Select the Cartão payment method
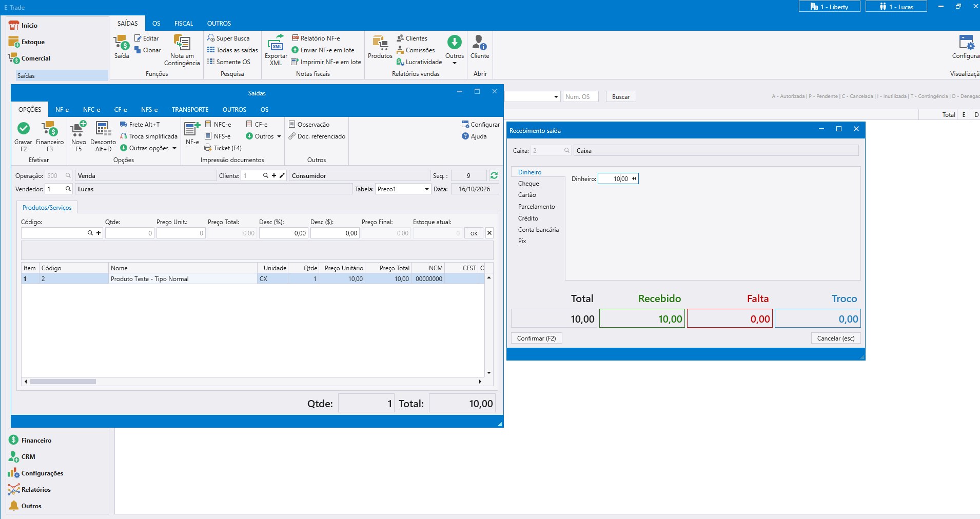980x519 pixels. 527,195
